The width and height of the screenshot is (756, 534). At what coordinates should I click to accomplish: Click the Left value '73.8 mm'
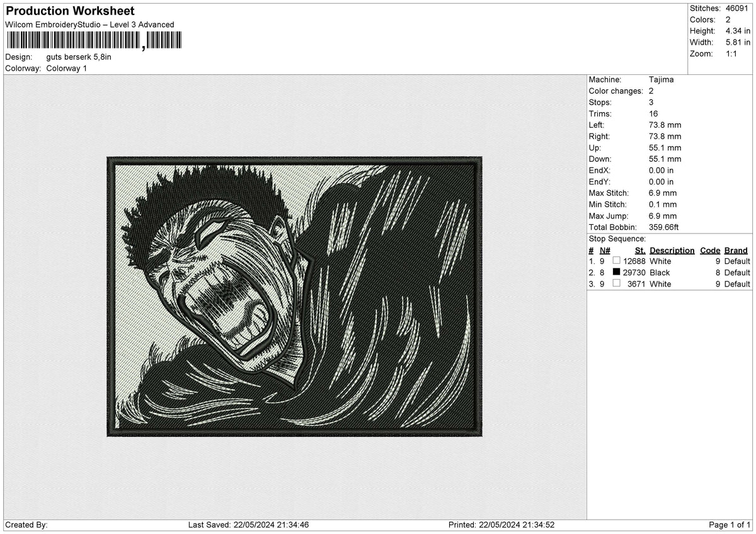pyautogui.click(x=665, y=125)
